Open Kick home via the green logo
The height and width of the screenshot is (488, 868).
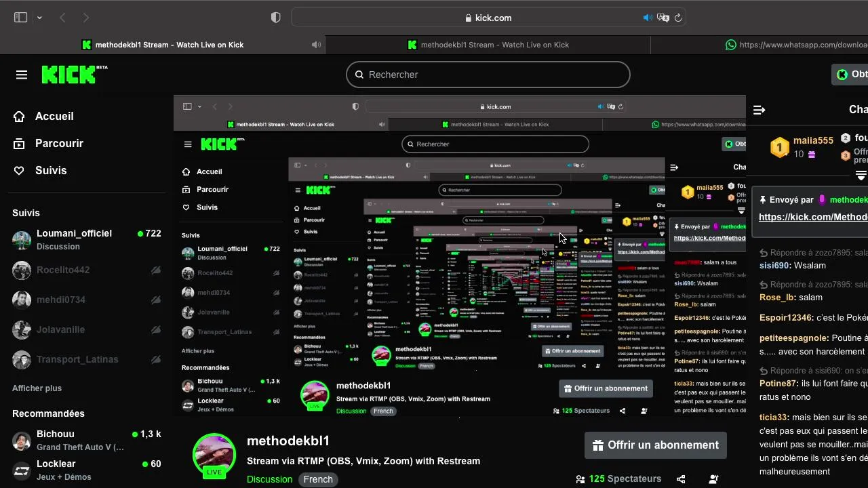pyautogui.click(x=74, y=75)
